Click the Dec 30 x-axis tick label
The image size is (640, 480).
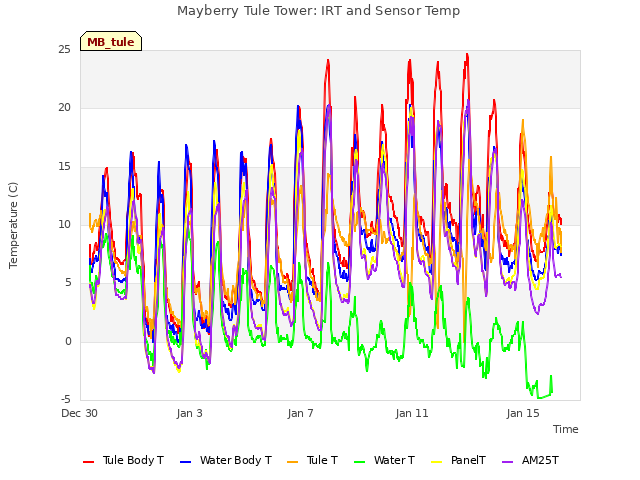click(80, 413)
